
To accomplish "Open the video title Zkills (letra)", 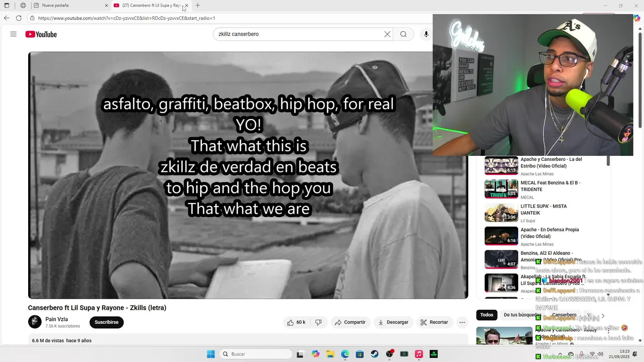I will point(97,308).
